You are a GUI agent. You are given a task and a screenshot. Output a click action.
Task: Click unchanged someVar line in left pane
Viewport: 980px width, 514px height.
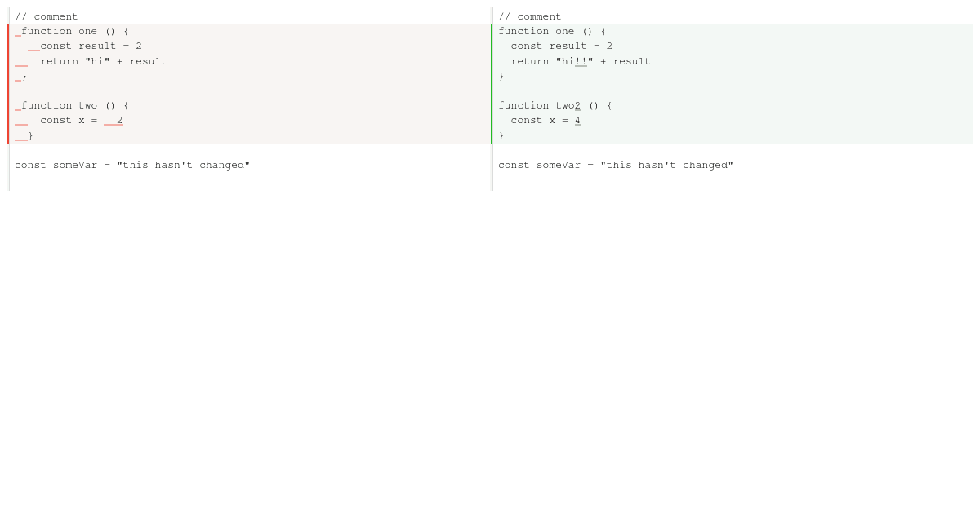coord(132,165)
